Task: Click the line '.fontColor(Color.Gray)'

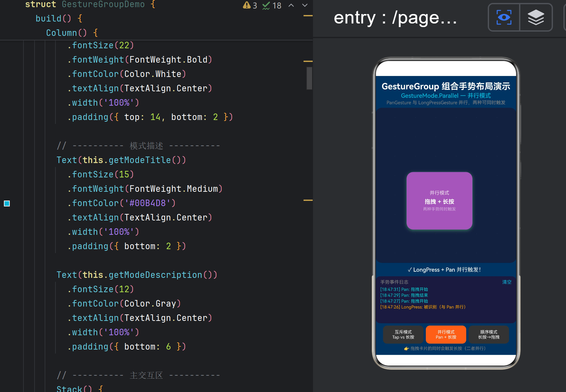Action: pyautogui.click(x=124, y=304)
